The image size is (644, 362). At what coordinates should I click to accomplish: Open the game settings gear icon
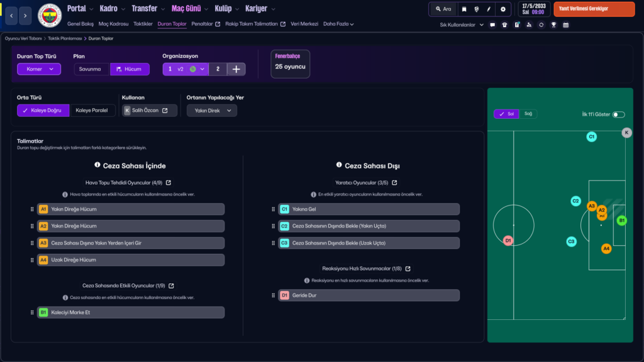click(x=503, y=9)
